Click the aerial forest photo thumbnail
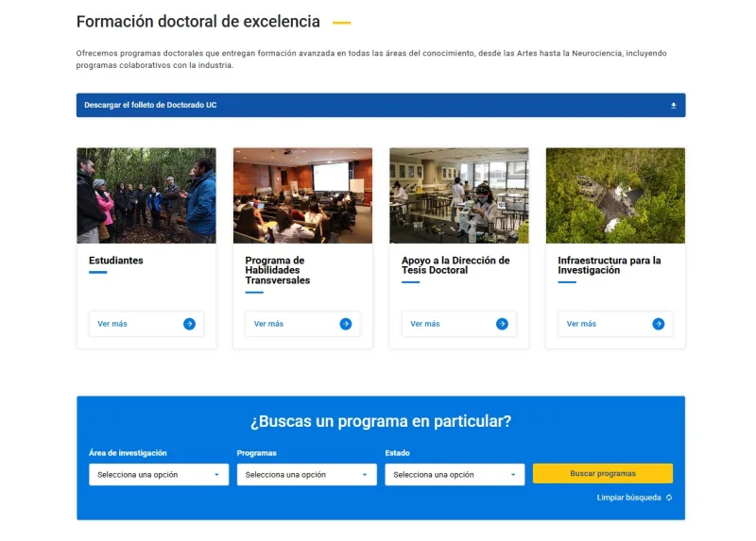756x541 pixels. click(x=615, y=195)
